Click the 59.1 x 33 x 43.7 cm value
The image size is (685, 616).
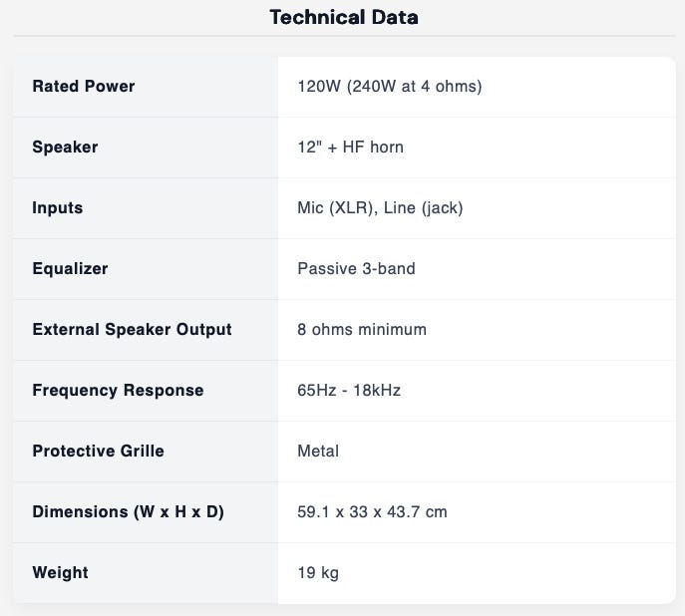(372, 511)
